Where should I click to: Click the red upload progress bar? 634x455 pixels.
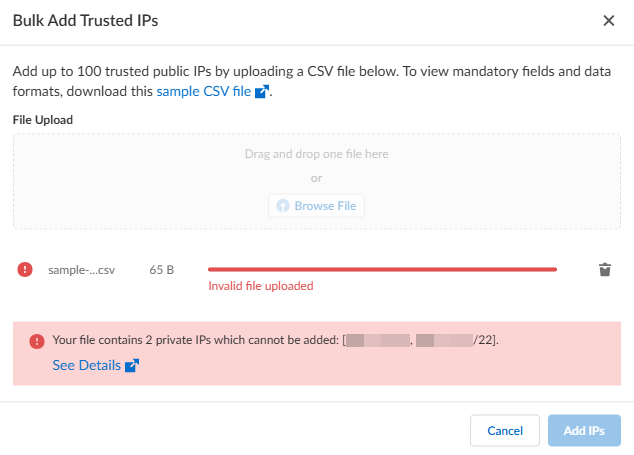point(381,269)
